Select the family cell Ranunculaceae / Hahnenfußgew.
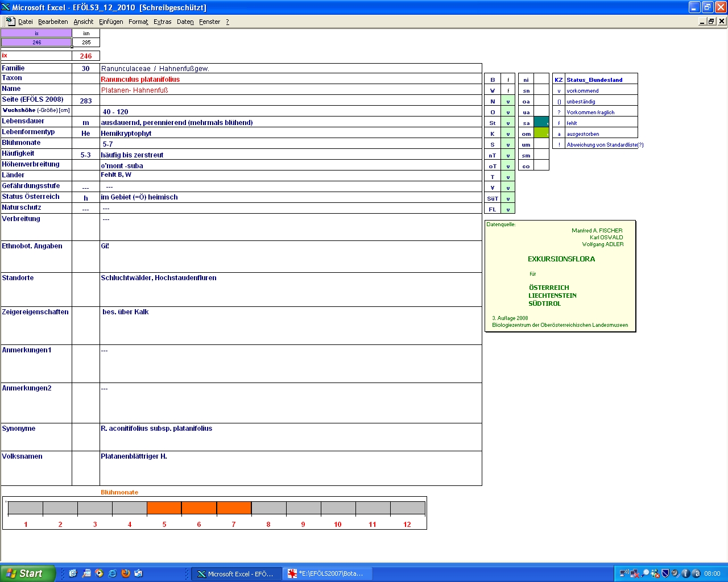This screenshot has height=582, width=728. [291, 68]
